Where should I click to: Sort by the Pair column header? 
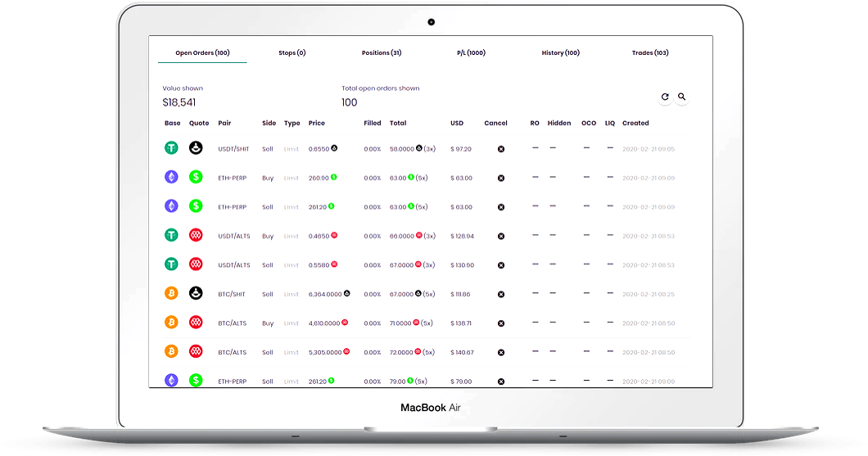224,124
